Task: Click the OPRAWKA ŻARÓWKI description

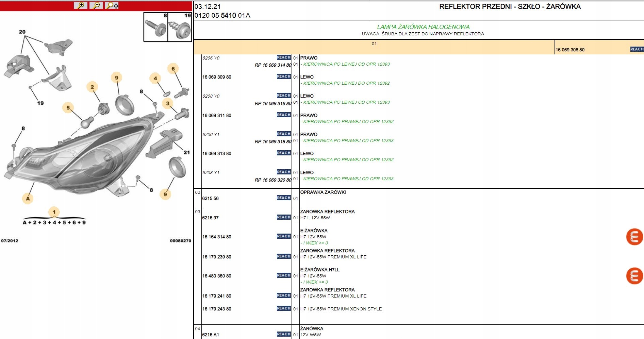Action: pos(323,192)
